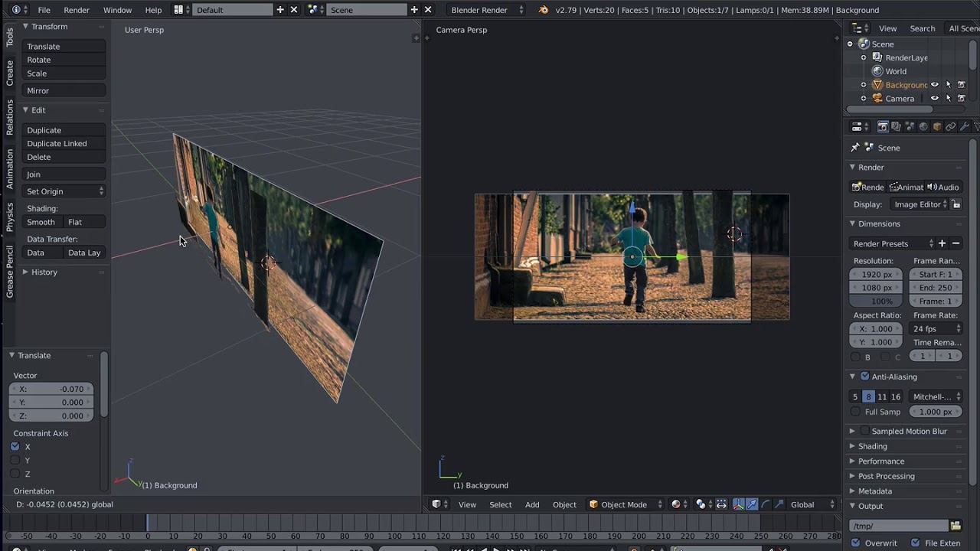Image resolution: width=980 pixels, height=551 pixels.
Task: Open the World properties tab icon
Action: click(923, 127)
